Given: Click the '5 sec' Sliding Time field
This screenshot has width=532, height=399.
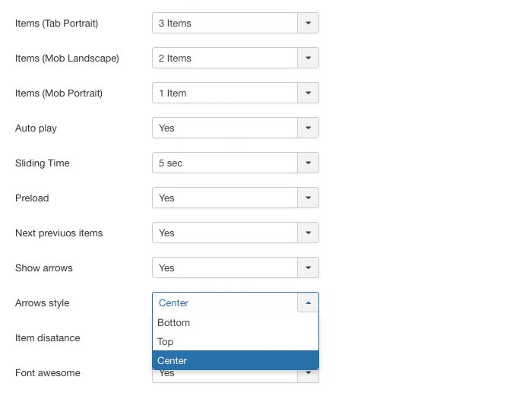Looking at the screenshot, I should [x=225, y=163].
